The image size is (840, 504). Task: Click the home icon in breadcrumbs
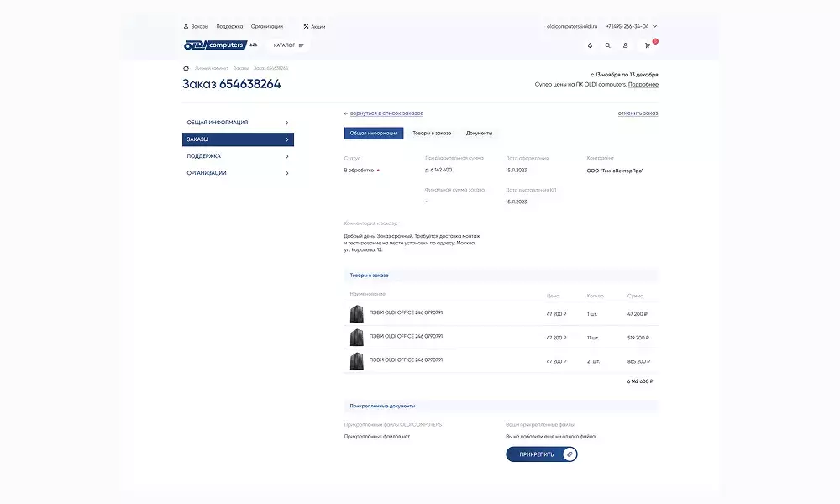coord(186,68)
